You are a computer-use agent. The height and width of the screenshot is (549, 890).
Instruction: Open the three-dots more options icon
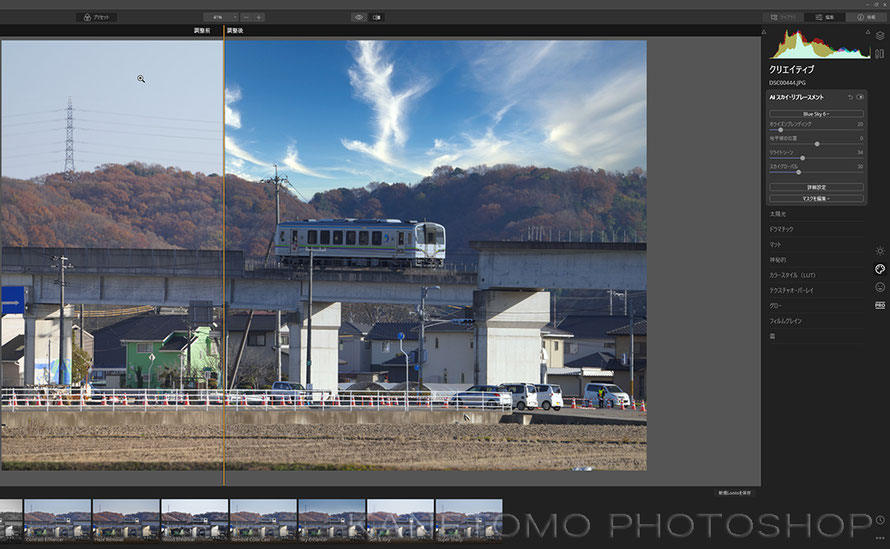pyautogui.click(x=880, y=538)
